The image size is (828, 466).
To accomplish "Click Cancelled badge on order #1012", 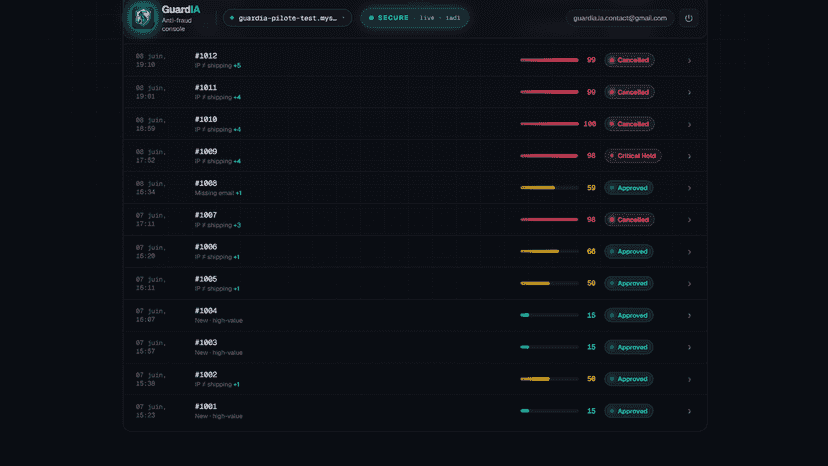I will (x=629, y=60).
